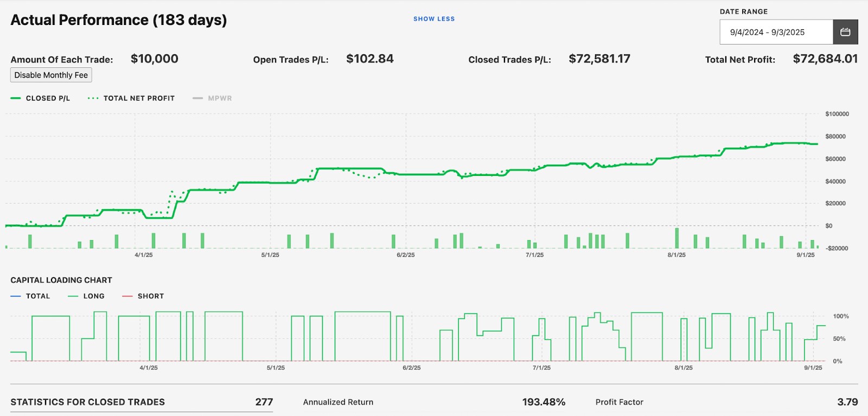Viewport: 868px width, 416px height.
Task: Click the 6/2/25 date label on Capital Loading chart
Action: point(411,368)
